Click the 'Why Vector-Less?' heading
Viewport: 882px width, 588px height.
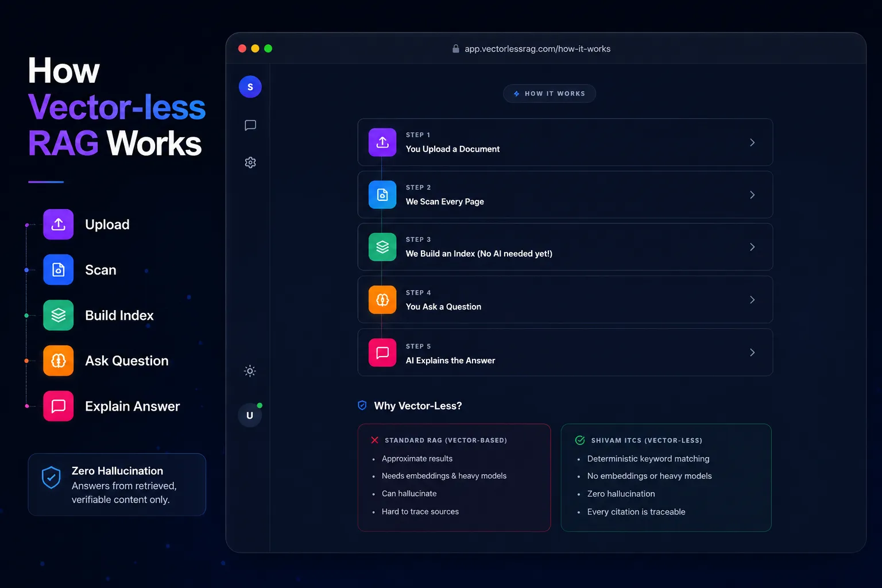(x=418, y=406)
